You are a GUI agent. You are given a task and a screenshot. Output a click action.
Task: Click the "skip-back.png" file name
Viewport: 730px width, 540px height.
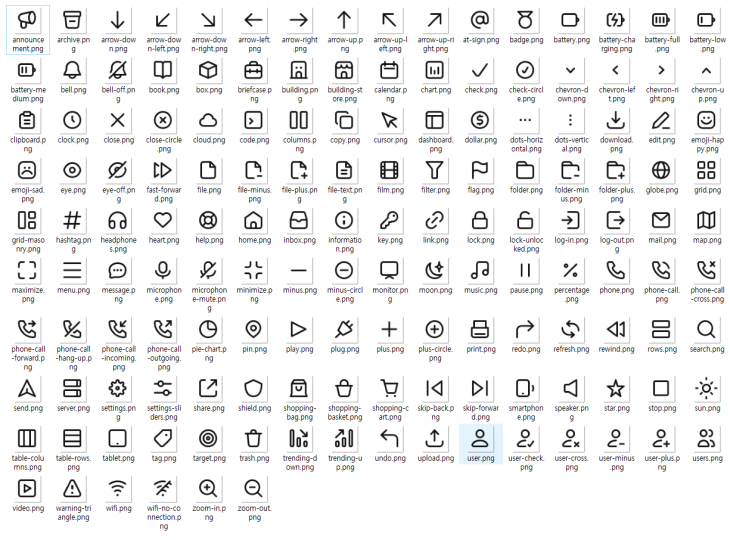[x=435, y=413]
